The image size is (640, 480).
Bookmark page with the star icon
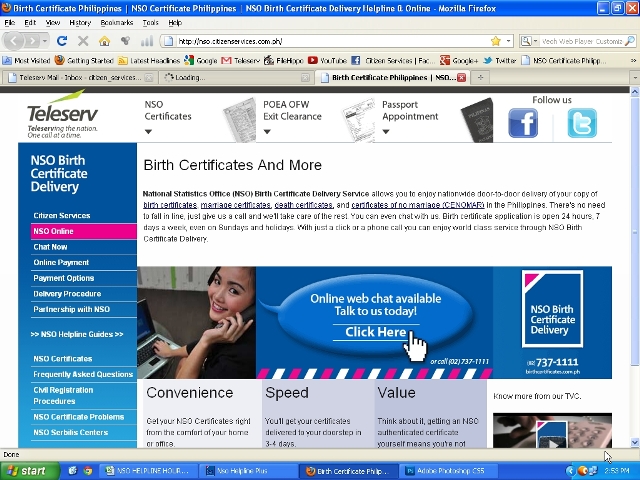(x=496, y=41)
